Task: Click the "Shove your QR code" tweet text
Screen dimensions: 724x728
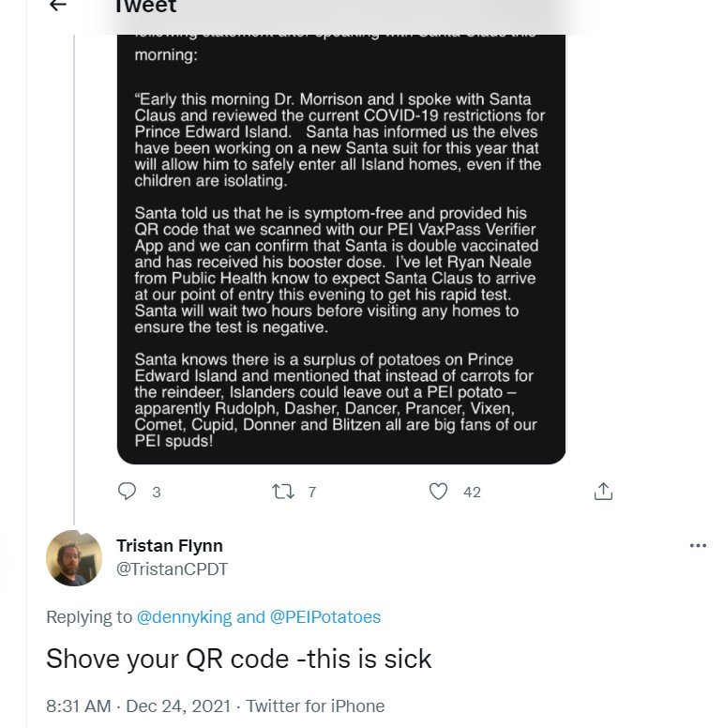Action: 239,659
